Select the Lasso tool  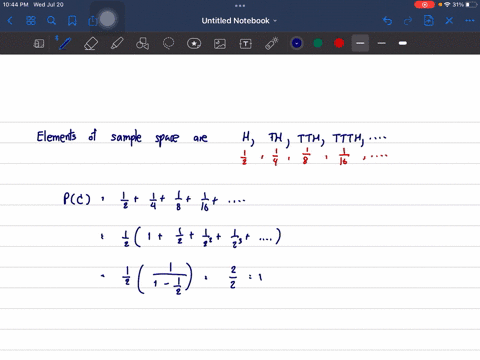[168, 43]
